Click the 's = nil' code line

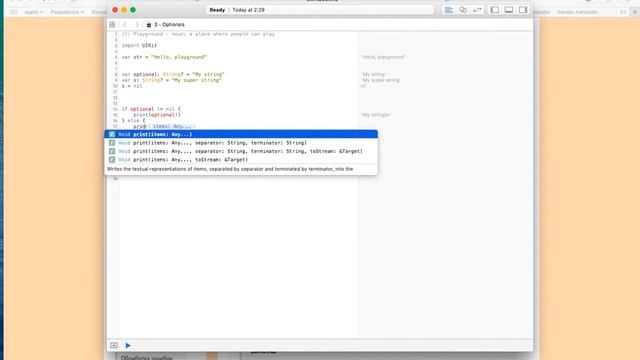(x=132, y=86)
